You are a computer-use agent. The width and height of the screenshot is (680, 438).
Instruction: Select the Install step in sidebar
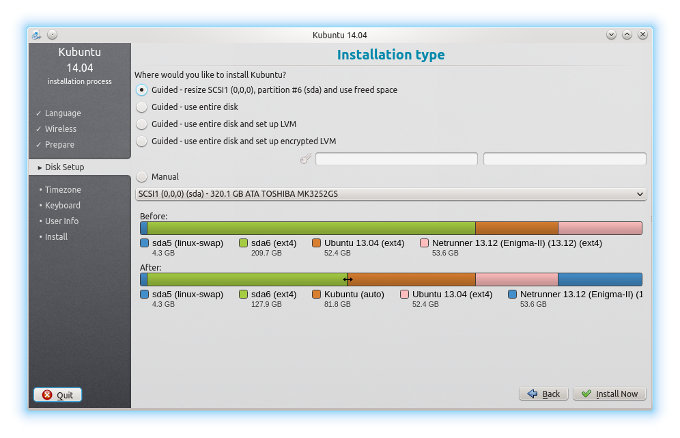pyautogui.click(x=56, y=237)
